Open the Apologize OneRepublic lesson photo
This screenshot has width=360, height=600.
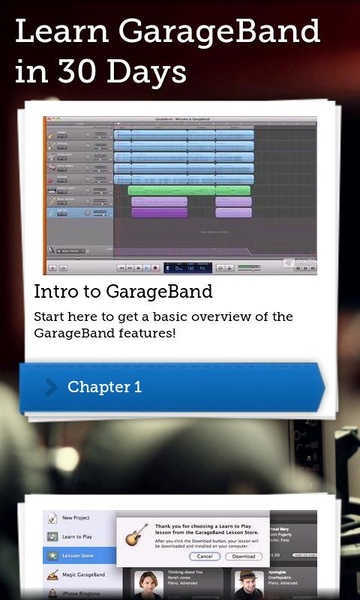pyautogui.click(x=249, y=584)
